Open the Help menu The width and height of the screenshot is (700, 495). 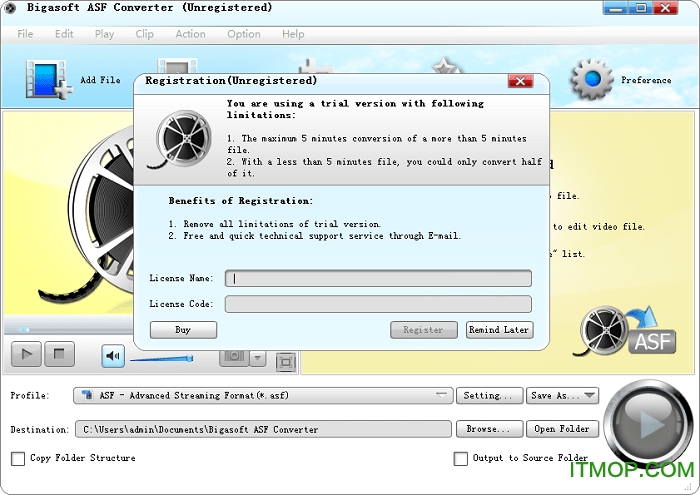[x=293, y=34]
